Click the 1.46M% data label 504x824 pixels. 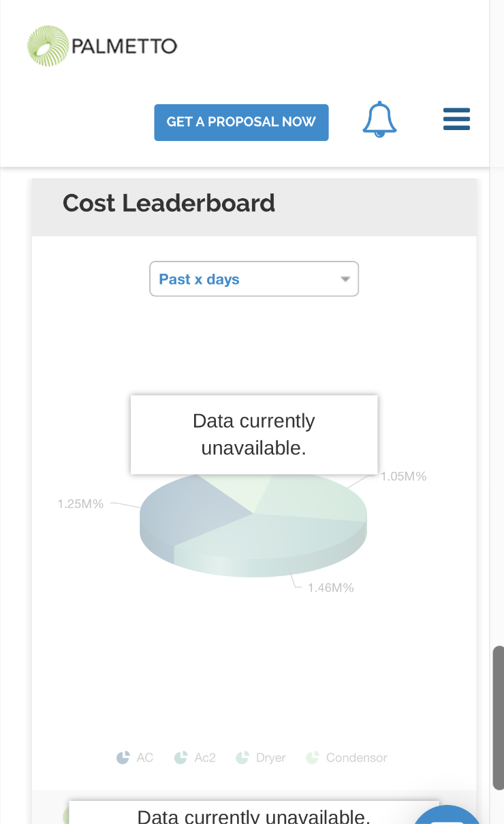coord(330,587)
